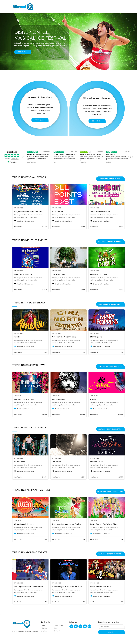Submit the newsletter subscription
The height and width of the screenshot is (644, 137).
coord(111,632)
